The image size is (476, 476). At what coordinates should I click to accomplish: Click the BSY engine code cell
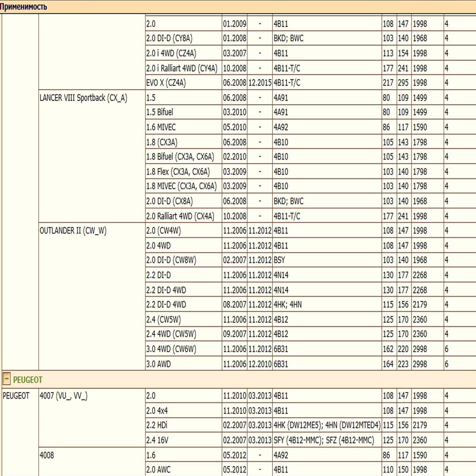coord(279,260)
